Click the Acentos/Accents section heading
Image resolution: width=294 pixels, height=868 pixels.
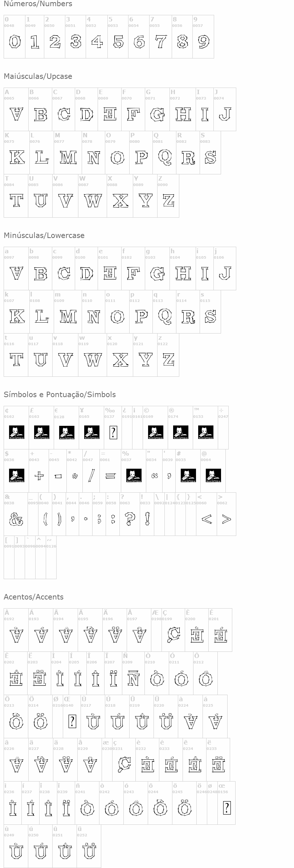(x=33, y=597)
